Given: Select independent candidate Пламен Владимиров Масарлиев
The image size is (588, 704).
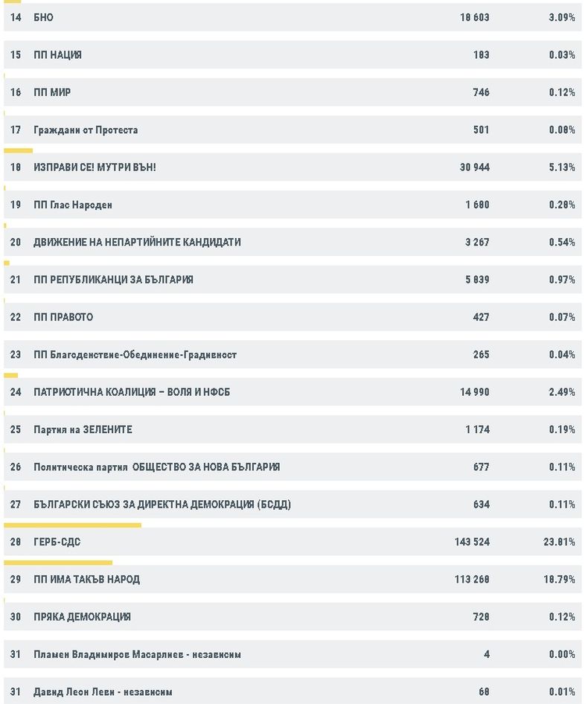Looking at the screenshot, I should click(137, 654).
